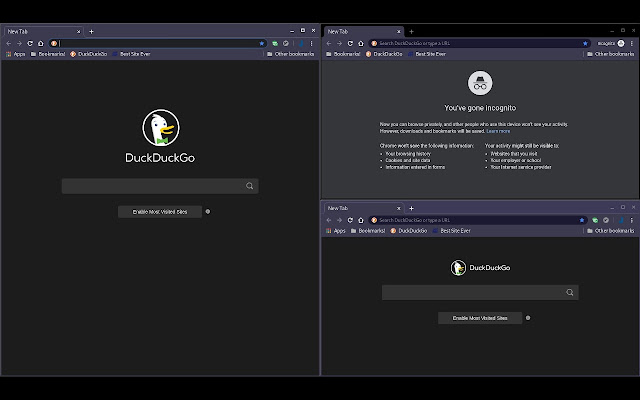640x400 pixels.
Task: Close New Tab in incognito window
Action: (399, 31)
